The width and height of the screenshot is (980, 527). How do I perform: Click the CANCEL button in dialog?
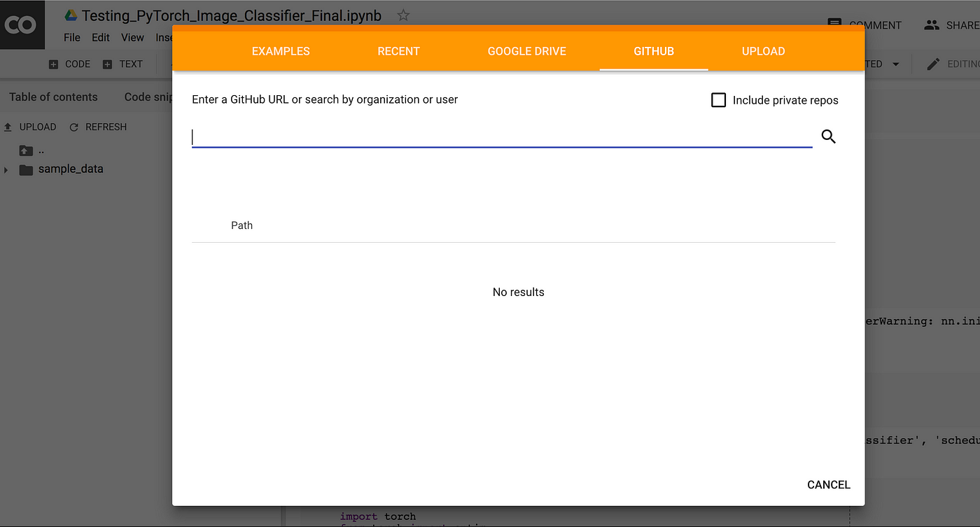829,484
